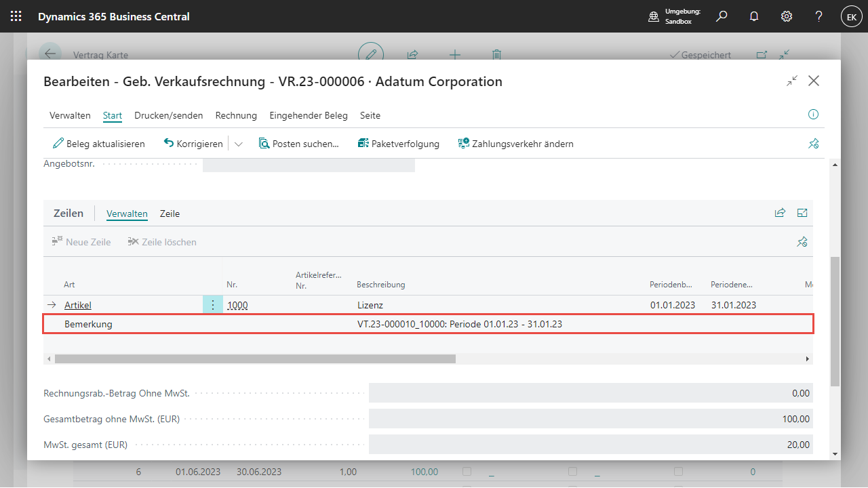This screenshot has height=488, width=868.
Task: Maximize the Zeilen section with expand icon
Action: coord(802,213)
